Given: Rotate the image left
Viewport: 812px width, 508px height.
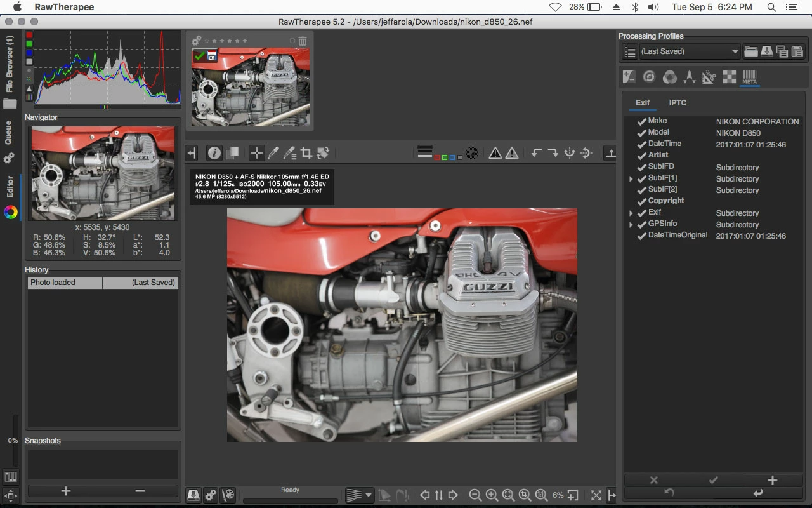Looking at the screenshot, I should pyautogui.click(x=537, y=153).
